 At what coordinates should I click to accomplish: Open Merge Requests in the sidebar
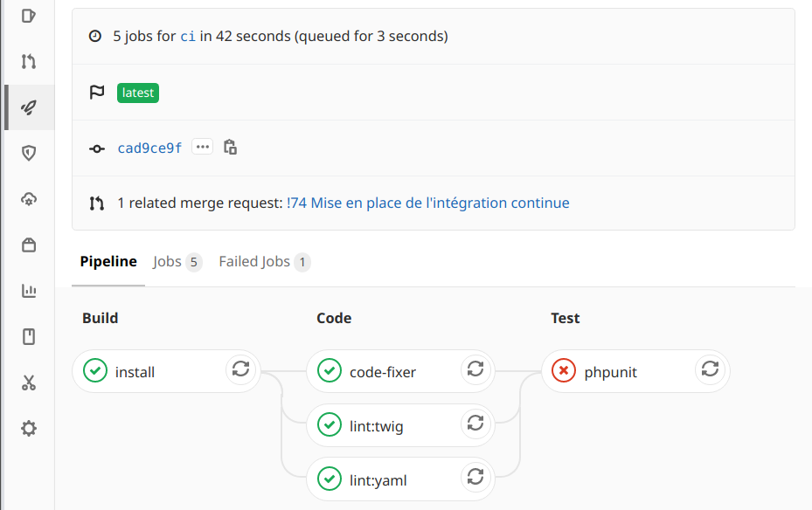(29, 61)
